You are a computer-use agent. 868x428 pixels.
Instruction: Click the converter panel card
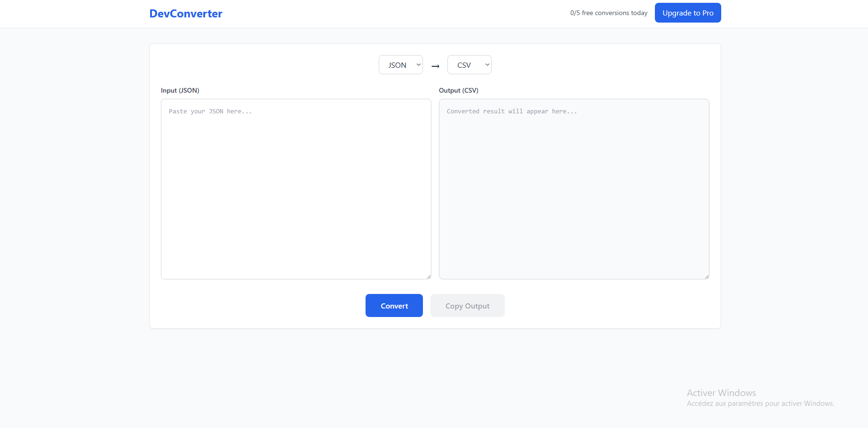434,186
